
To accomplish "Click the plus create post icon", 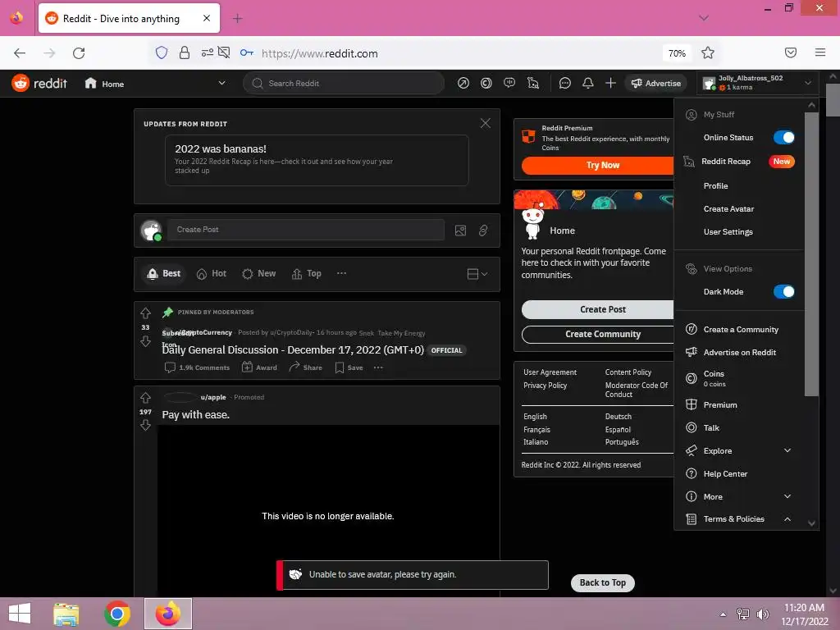I will pyautogui.click(x=610, y=83).
